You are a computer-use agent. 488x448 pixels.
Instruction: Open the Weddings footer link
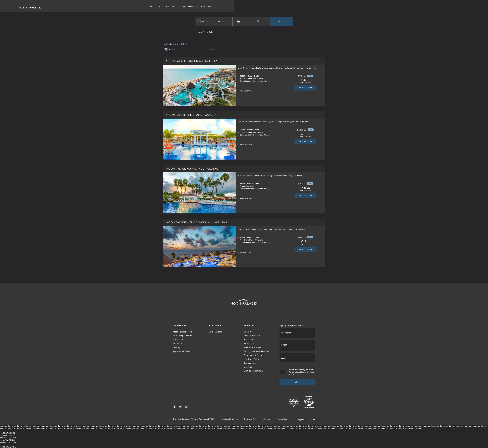178,343
